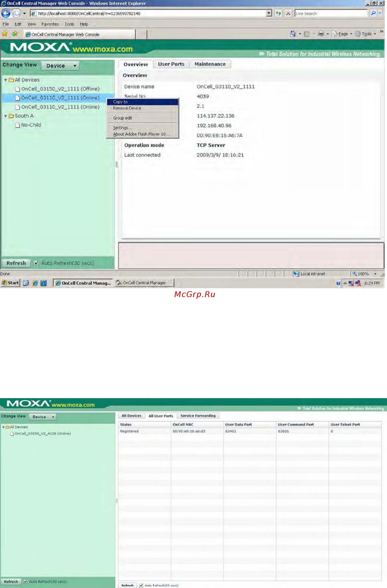The image size is (387, 588).
Task: Click the blue help icon in system tray
Action: click(x=338, y=283)
